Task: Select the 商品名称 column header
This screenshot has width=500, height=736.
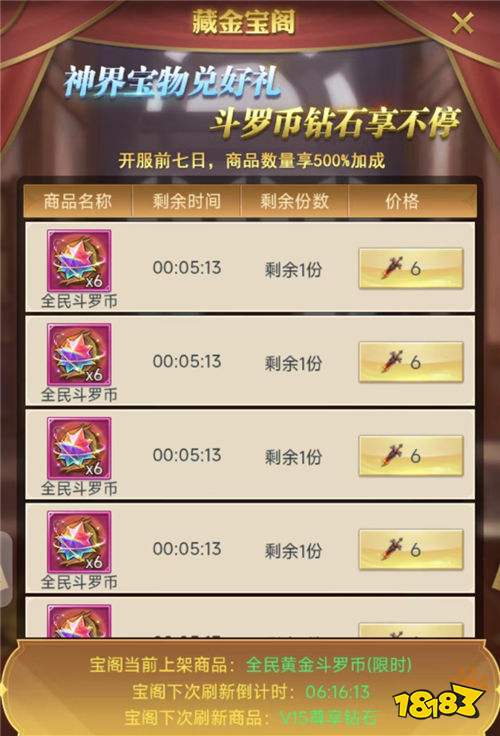Action: tap(78, 201)
